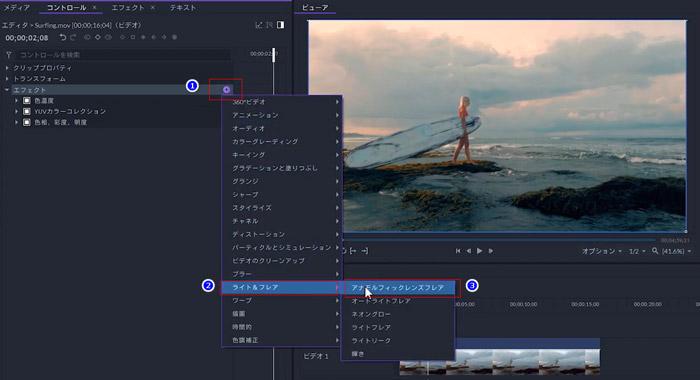The image size is (700, 380).
Task: Open the シャープ submenu
Action: pos(282,195)
